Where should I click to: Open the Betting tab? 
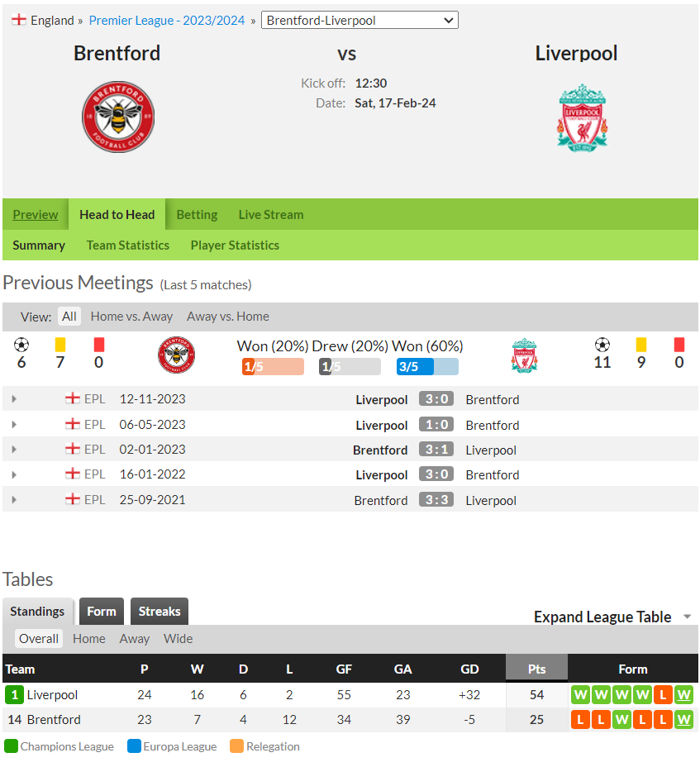197,215
